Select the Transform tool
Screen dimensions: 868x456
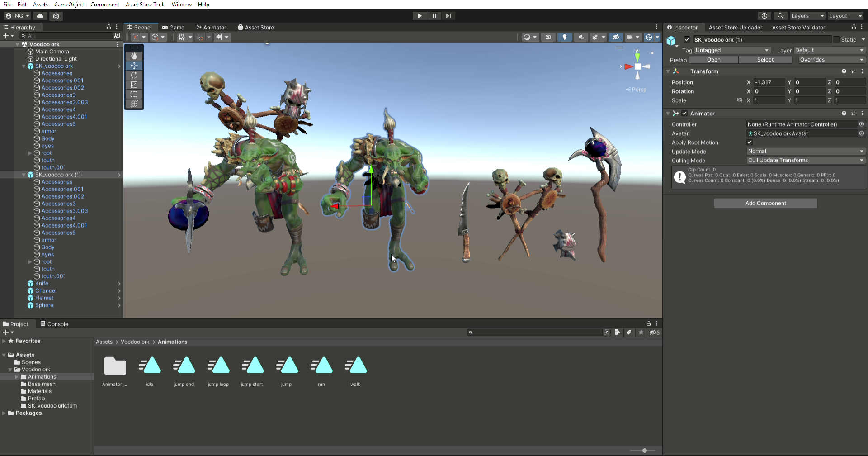tap(134, 104)
